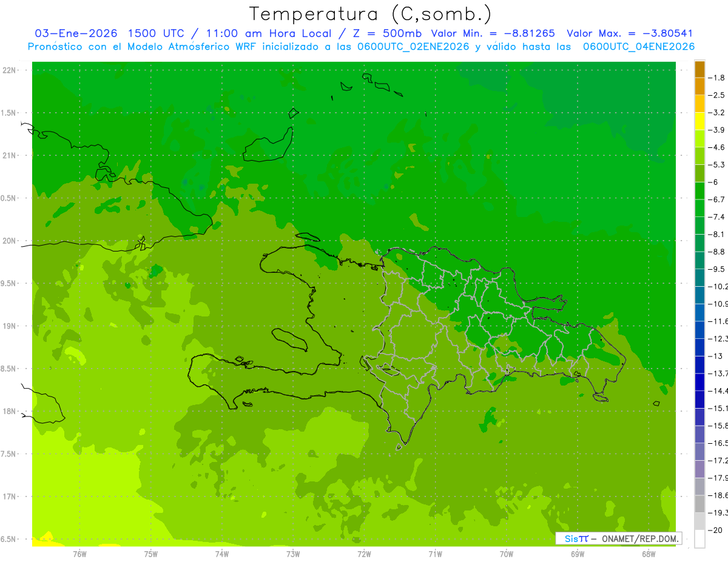The height and width of the screenshot is (562, 728).
Task: Click the '69W' longitude axis label
Action: (578, 554)
